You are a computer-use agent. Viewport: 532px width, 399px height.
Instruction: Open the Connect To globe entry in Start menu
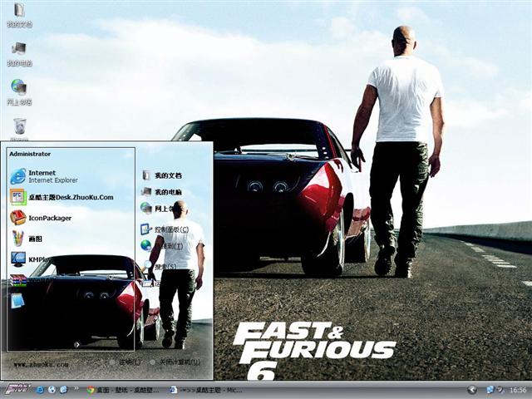(161, 246)
